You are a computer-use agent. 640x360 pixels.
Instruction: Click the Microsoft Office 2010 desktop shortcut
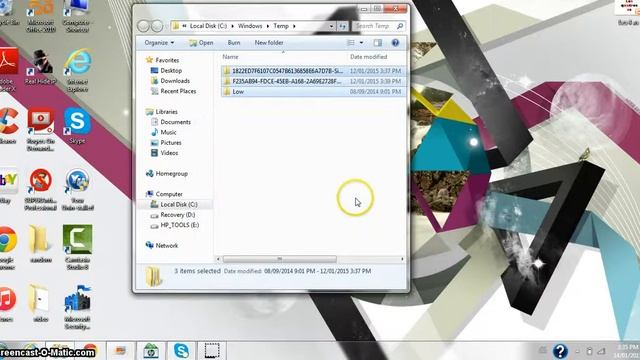click(x=40, y=16)
